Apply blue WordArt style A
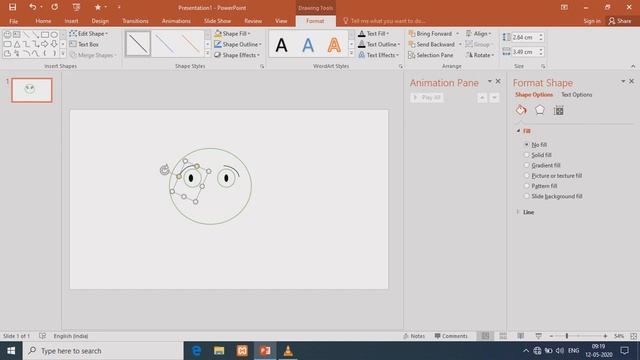The image size is (640, 360). [308, 45]
